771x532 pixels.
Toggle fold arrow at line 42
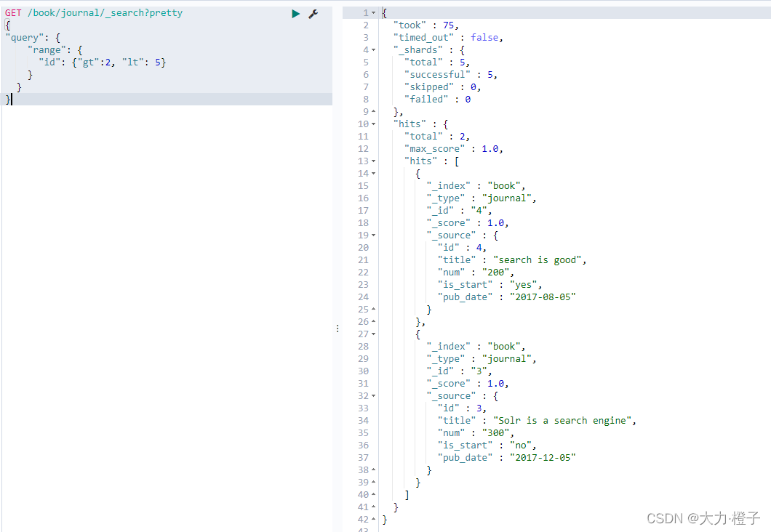click(x=374, y=519)
